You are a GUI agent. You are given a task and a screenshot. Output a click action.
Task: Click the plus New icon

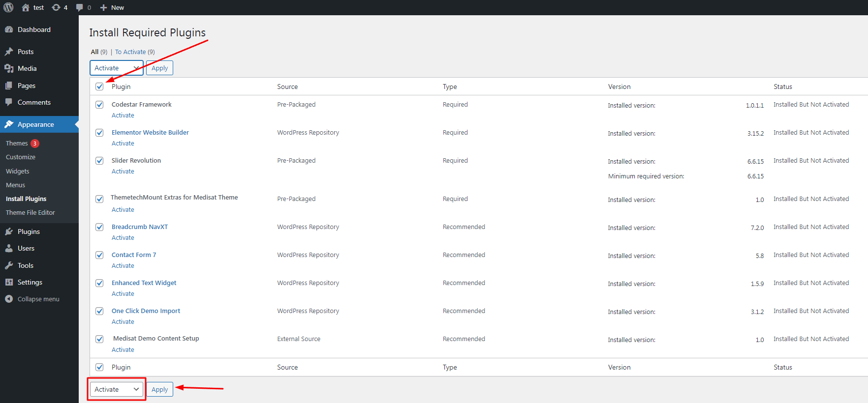pos(103,7)
